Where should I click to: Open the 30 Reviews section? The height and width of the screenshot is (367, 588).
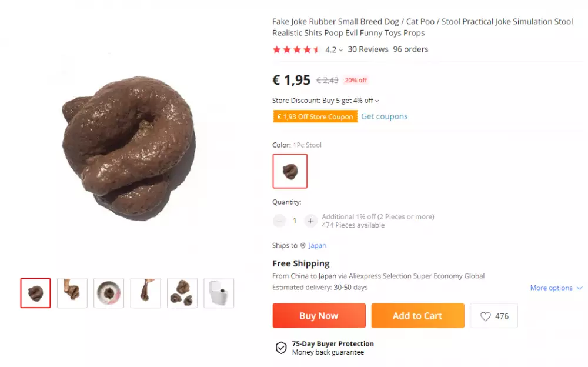pos(367,49)
